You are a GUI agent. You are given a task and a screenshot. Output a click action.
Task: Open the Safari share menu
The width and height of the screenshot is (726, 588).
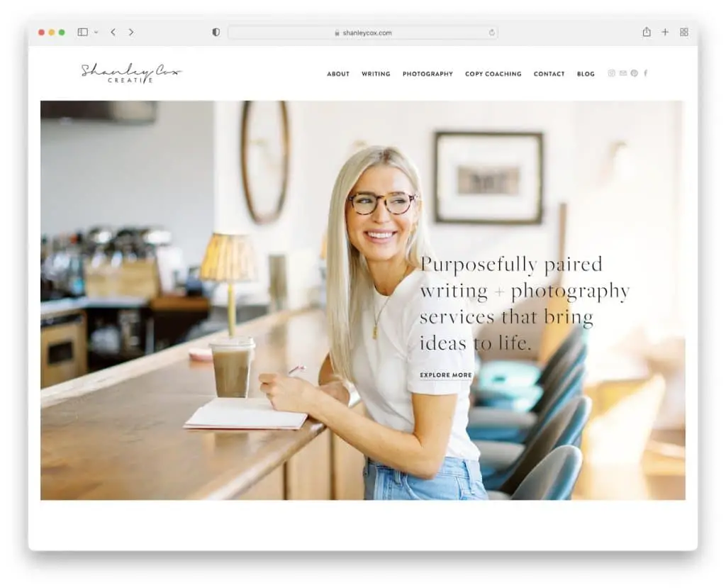646,32
